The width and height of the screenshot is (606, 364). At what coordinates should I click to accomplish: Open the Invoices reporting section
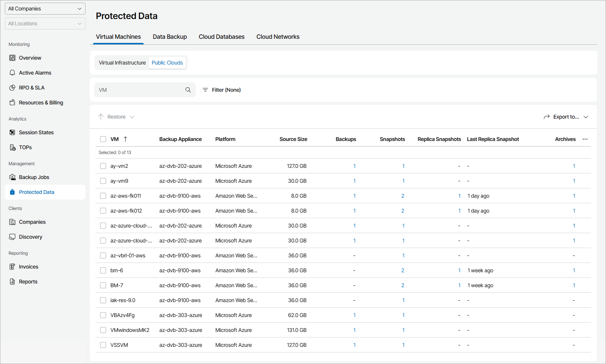[x=28, y=266]
